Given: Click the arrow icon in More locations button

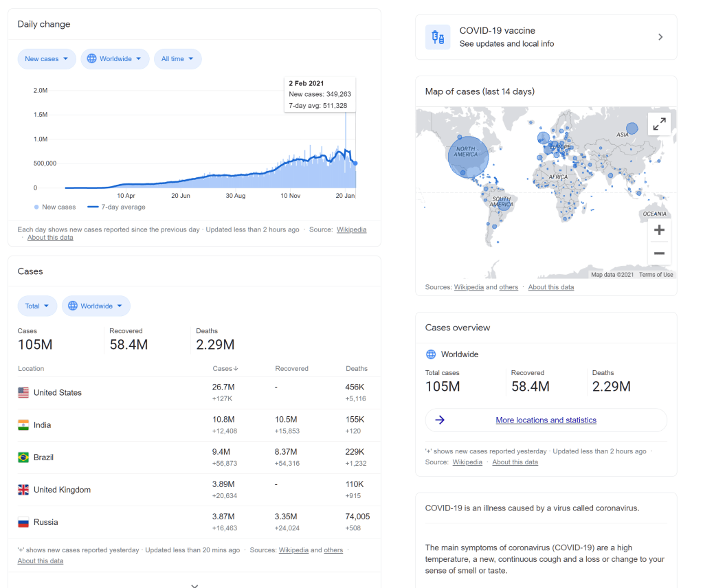Looking at the screenshot, I should (x=440, y=420).
